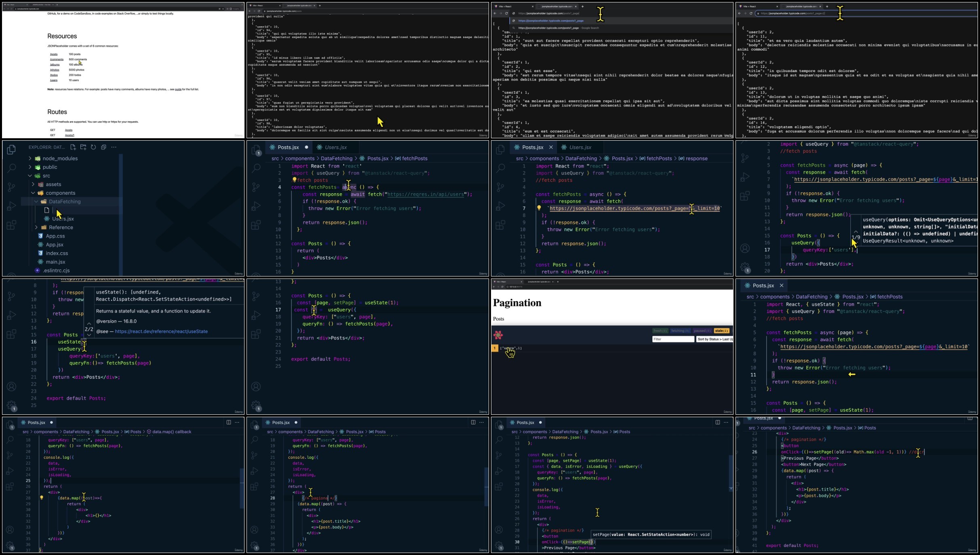980x555 pixels.
Task: Click the Accounts icon in the useState tooltip frame
Action: (12, 386)
